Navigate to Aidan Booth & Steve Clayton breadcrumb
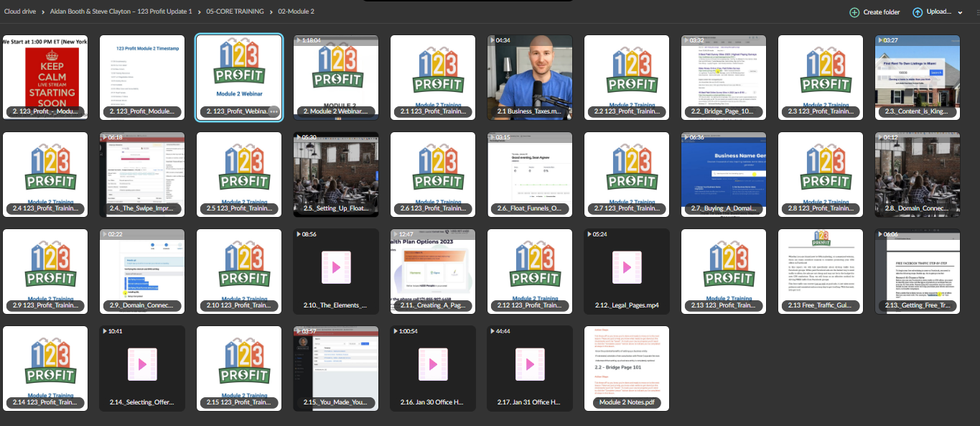The image size is (980, 426). pyautogui.click(x=121, y=11)
